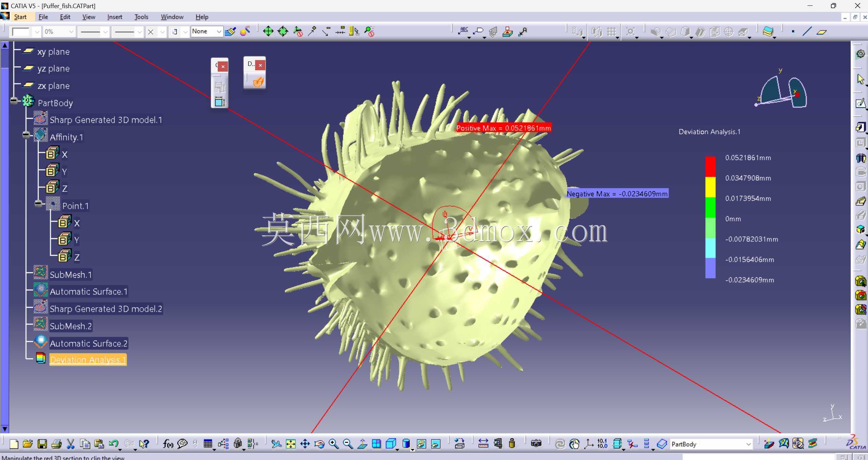Viewport: 868px width, 460px height.
Task: Click the Undo green arrow icon
Action: [113, 444]
